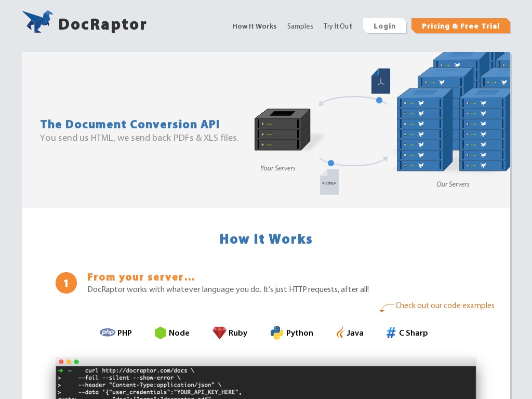Click the red terminal window close dot

point(61,362)
